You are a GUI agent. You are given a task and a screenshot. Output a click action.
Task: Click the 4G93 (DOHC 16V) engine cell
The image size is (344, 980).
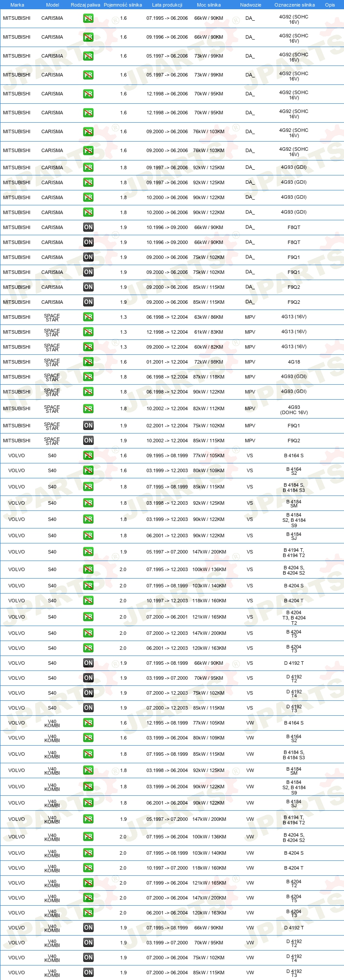coord(294,410)
